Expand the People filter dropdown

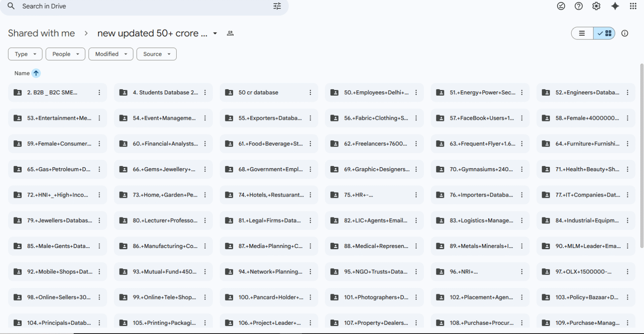point(65,54)
